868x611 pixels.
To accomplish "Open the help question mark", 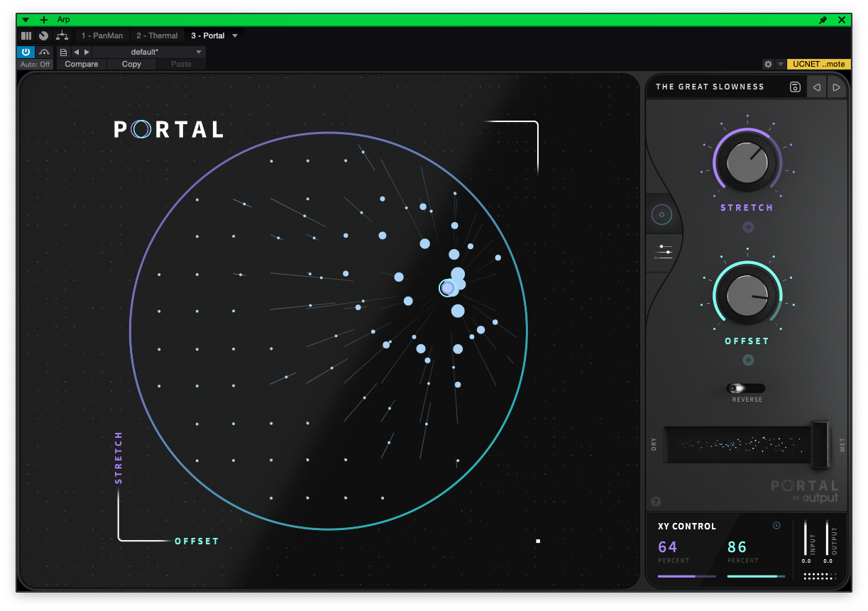I will click(655, 501).
